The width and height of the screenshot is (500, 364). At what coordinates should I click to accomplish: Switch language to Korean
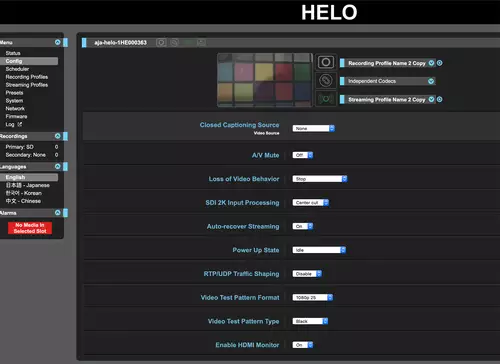pyautogui.click(x=24, y=193)
